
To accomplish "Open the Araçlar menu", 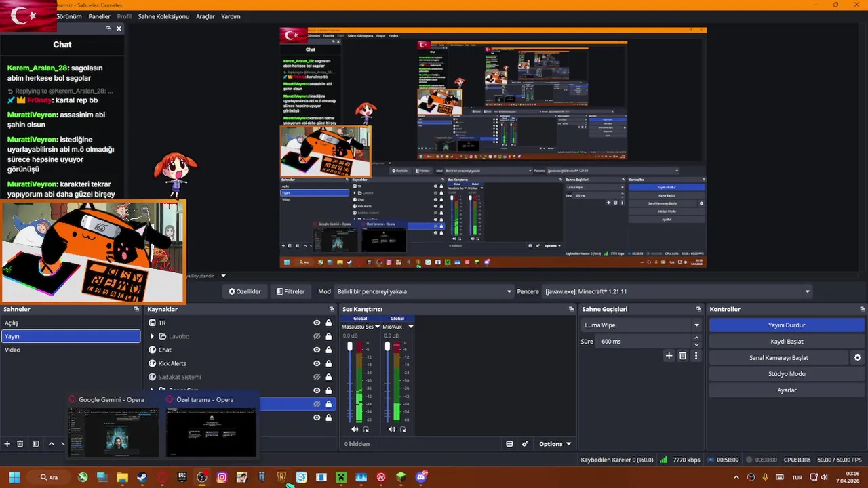I will 205,16.
